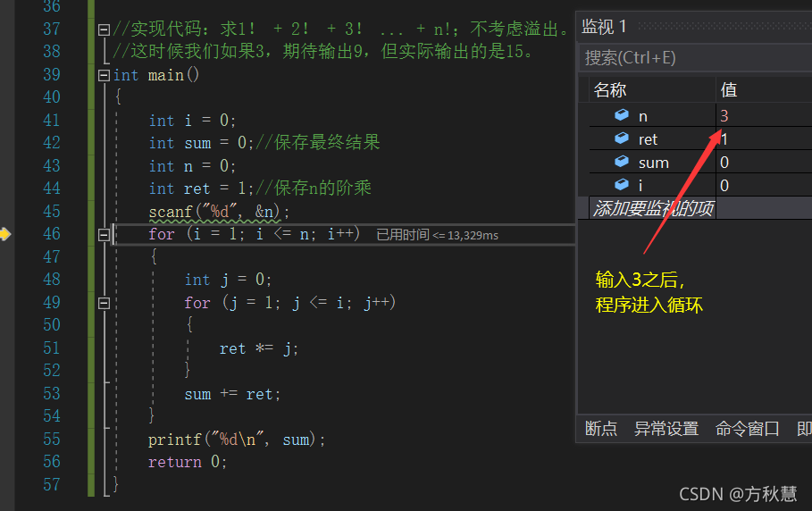Collapse the outer for loop at line 46
Screen dimensions: 812x511
click(x=104, y=235)
